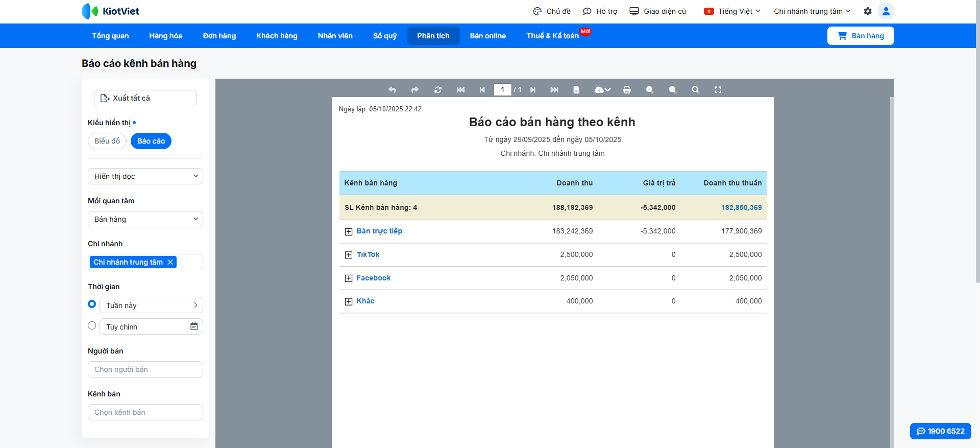Screen dimensions: 980x448
Task: Open Hỗ trợ support
Action: coord(600,11)
